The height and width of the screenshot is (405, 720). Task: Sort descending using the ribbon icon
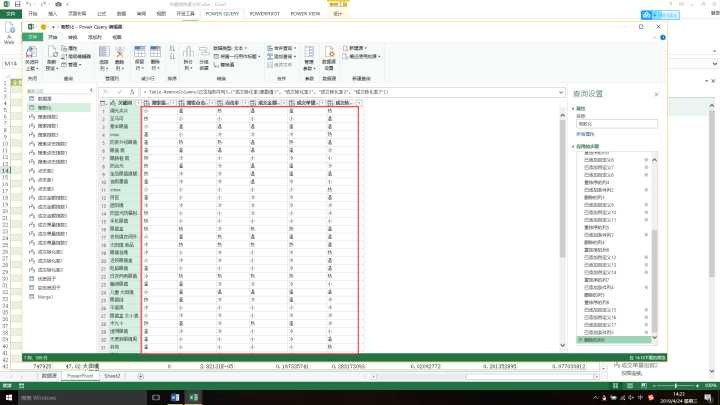click(x=172, y=56)
